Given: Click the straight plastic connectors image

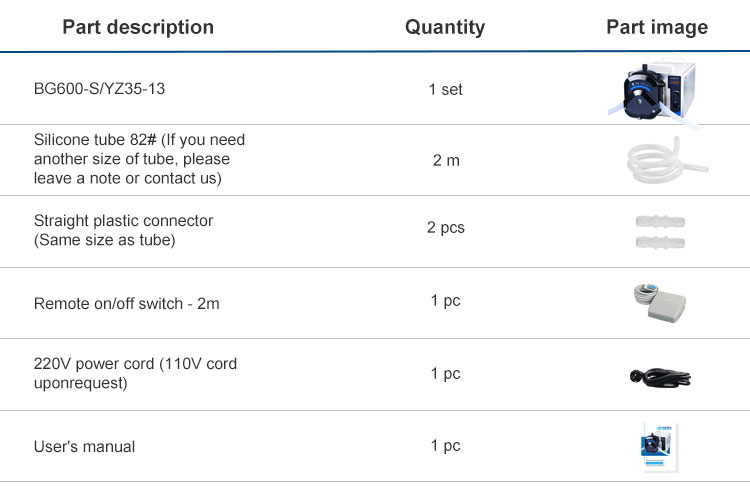Looking at the screenshot, I should pos(660,232).
